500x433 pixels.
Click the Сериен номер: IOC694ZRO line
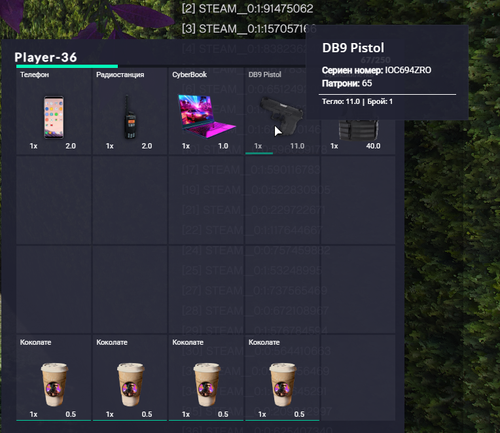point(376,70)
